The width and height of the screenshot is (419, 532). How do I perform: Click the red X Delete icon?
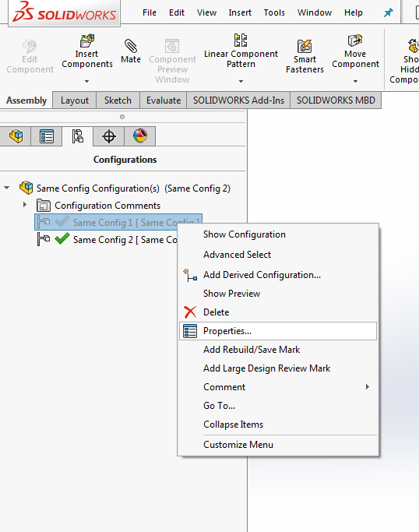(x=190, y=312)
